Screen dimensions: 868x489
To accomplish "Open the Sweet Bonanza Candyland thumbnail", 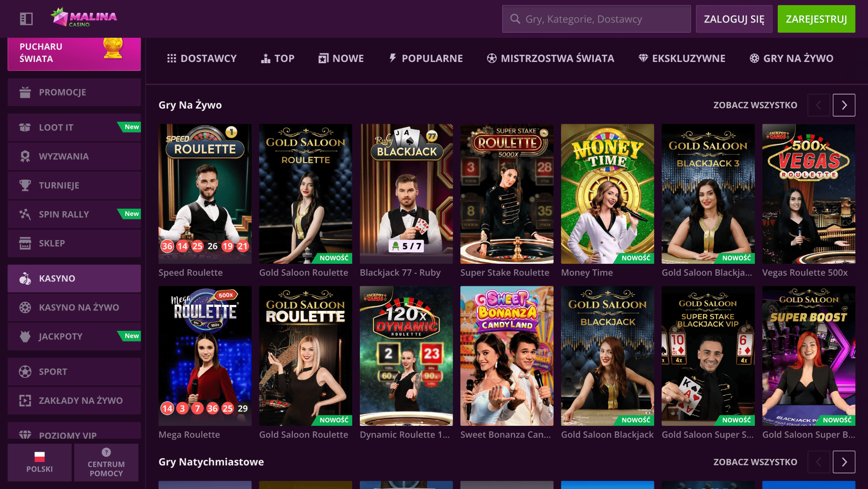I will [507, 356].
